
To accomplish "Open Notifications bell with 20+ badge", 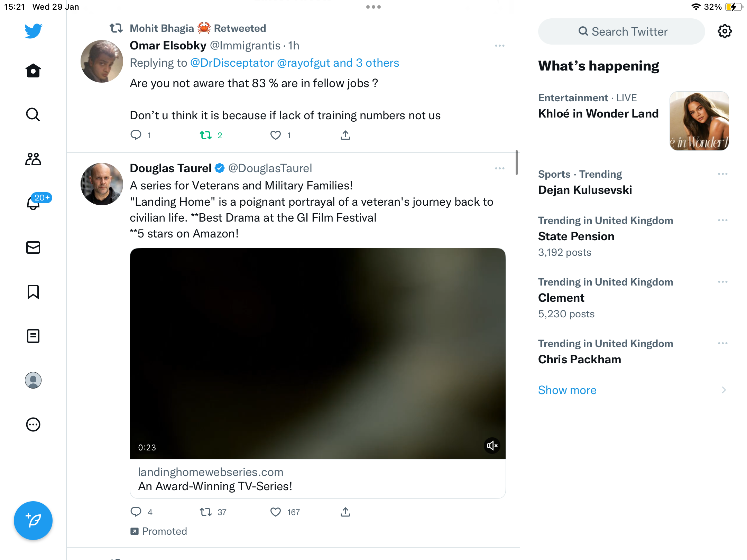I will (x=34, y=203).
